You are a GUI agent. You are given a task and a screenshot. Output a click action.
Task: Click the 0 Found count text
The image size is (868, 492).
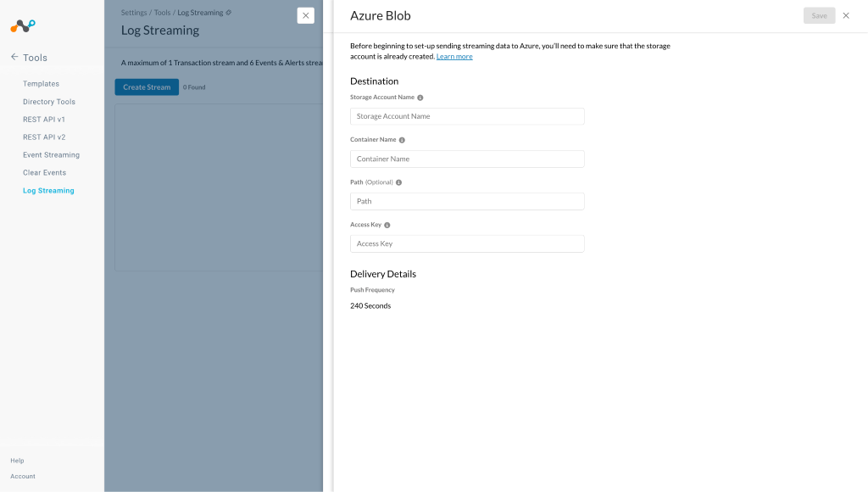click(194, 87)
